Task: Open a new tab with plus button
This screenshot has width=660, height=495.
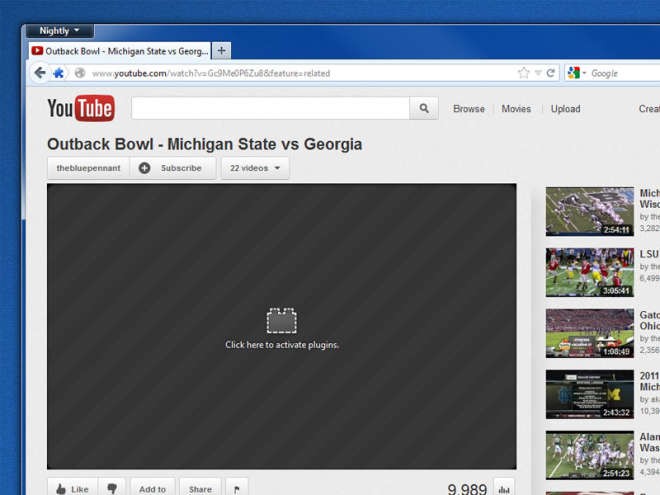Action: pos(221,51)
